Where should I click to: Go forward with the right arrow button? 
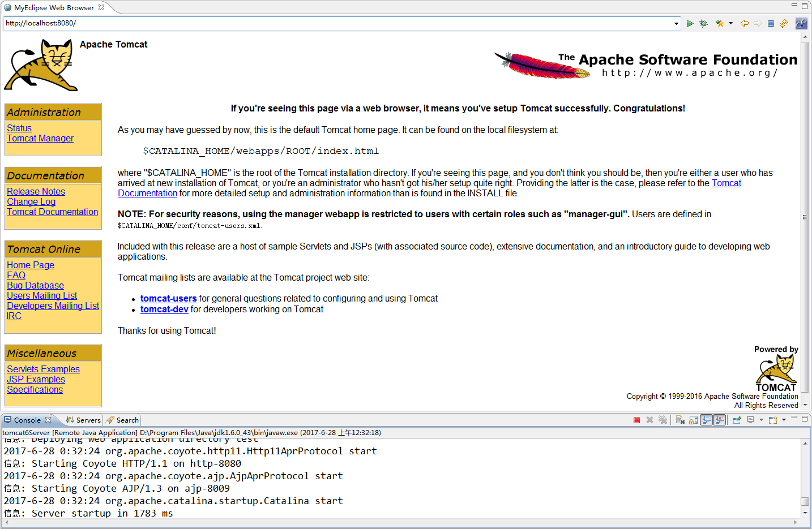click(x=757, y=23)
